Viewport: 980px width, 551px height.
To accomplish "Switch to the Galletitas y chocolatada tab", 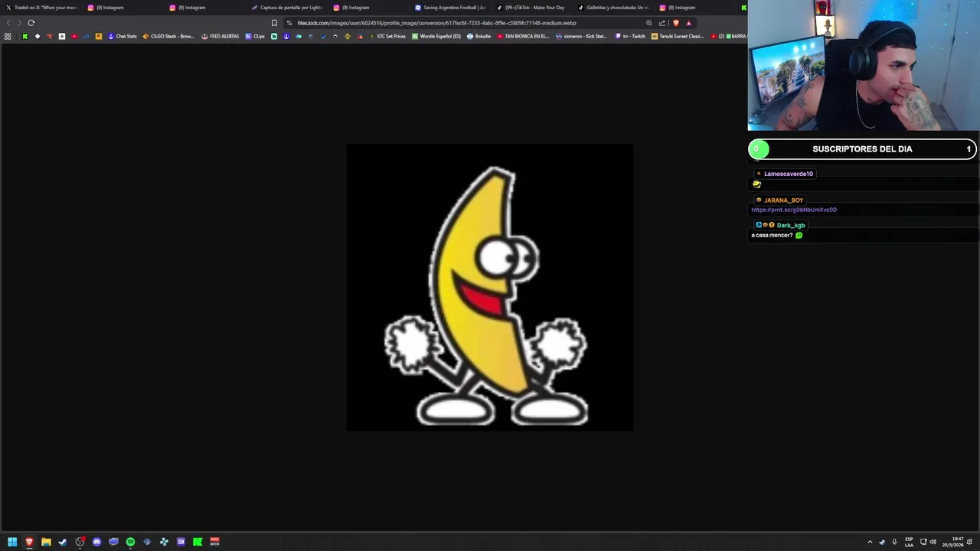I will click(x=615, y=8).
